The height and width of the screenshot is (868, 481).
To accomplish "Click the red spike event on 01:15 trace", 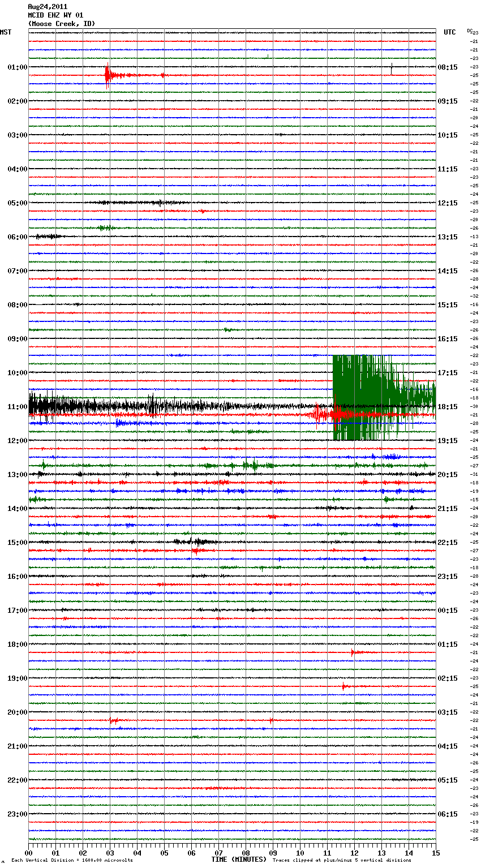I will 108,75.
